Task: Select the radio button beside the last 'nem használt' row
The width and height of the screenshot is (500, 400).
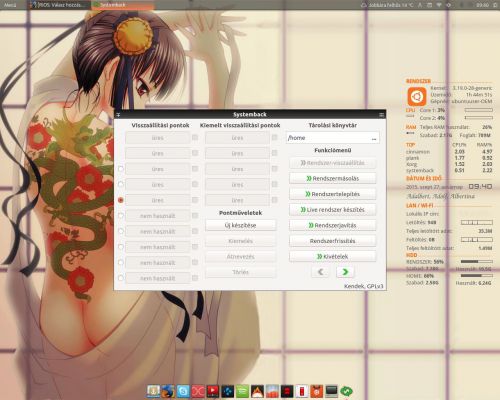Action: coord(121,278)
